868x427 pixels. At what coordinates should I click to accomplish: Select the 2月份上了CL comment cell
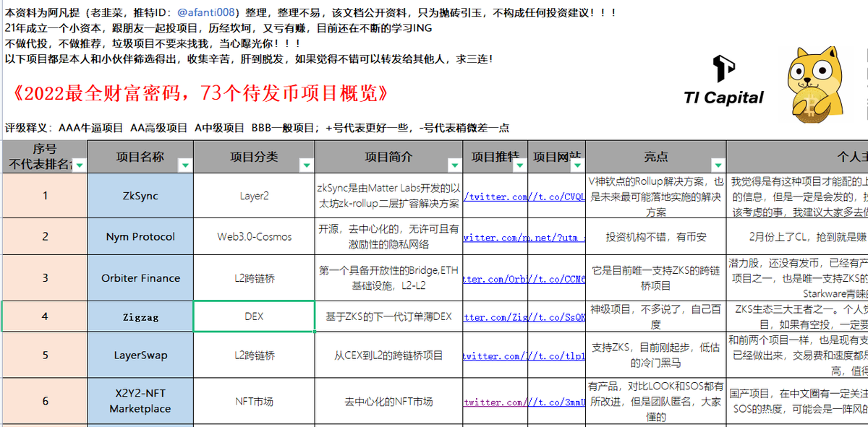coord(796,236)
